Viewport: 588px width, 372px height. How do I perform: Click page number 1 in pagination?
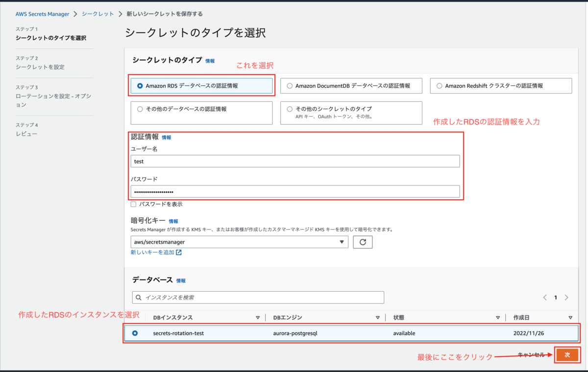pos(556,298)
